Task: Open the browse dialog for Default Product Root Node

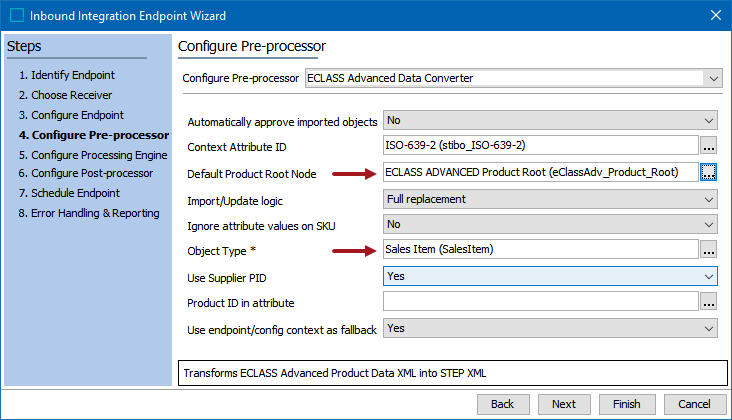Action: (709, 173)
